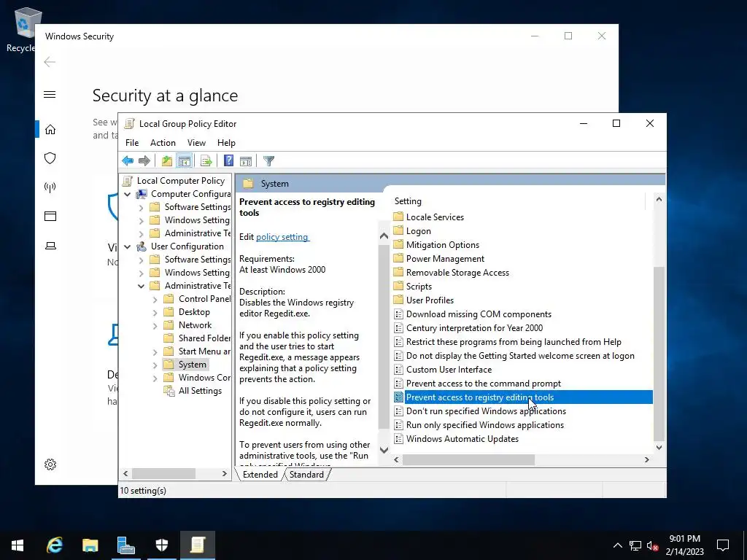Click the Forward arrow in Group Policy toolbar
This screenshot has height=560, width=747.
144,161
